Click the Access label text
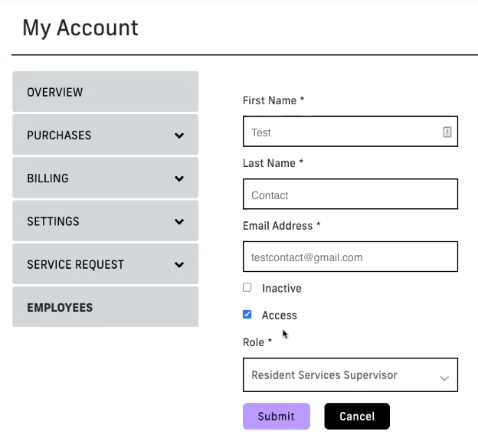This screenshot has width=478, height=448. point(280,315)
